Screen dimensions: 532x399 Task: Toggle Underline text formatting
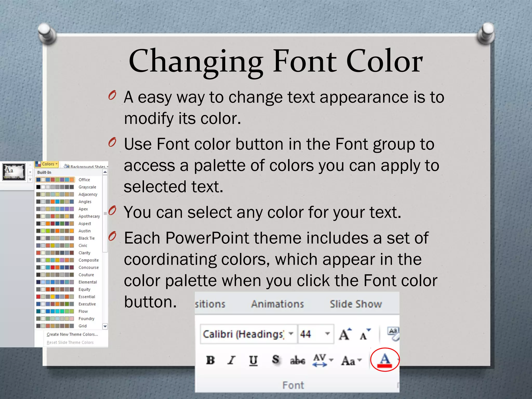(253, 360)
